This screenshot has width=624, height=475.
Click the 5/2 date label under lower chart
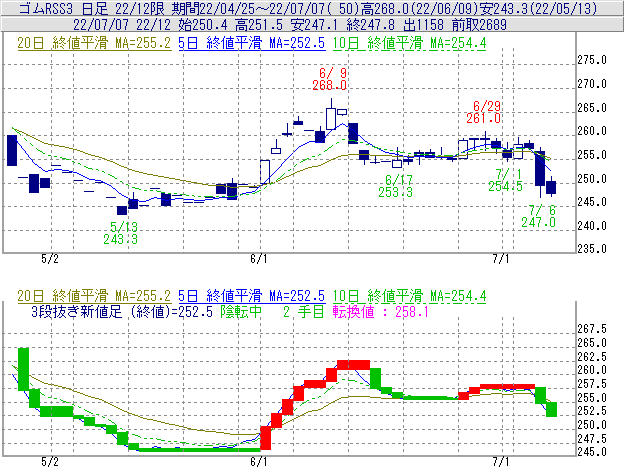tap(50, 462)
